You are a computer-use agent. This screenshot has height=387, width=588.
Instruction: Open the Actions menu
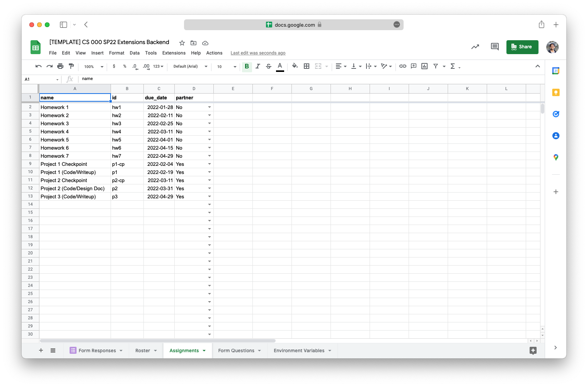[x=214, y=53]
